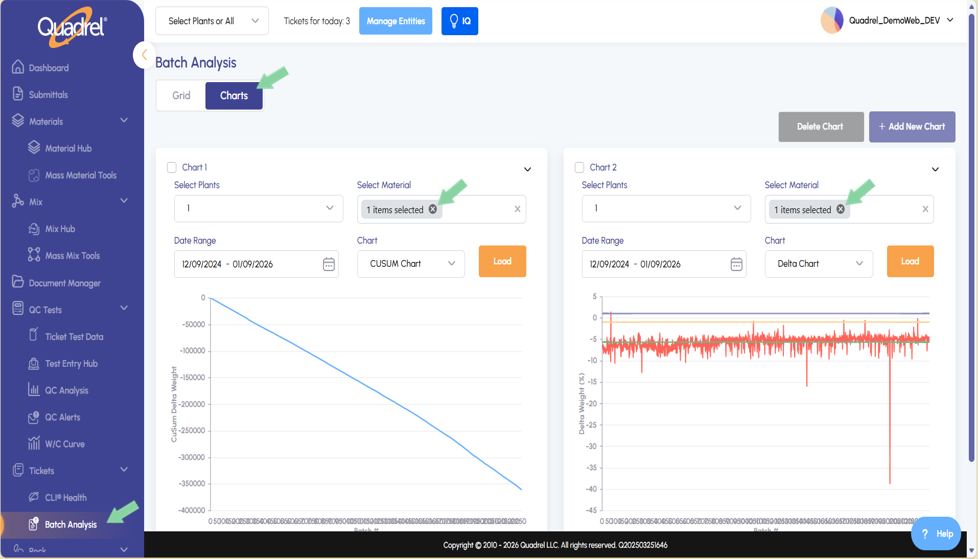This screenshot has height=559, width=978.
Task: Click the IQ lightbulb button
Action: pos(460,21)
